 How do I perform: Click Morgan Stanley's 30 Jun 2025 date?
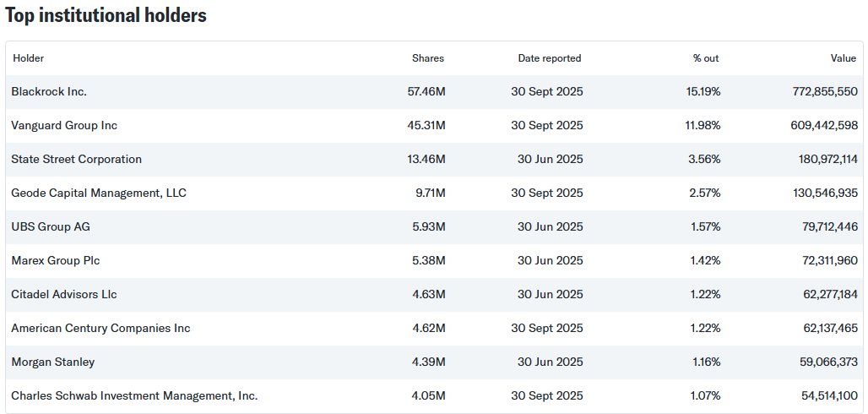coord(551,362)
